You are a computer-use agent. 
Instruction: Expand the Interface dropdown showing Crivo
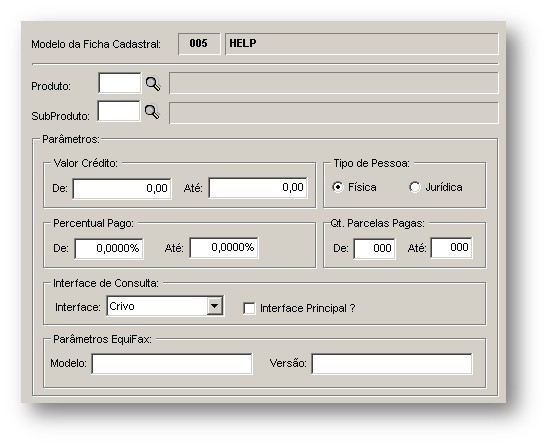click(x=215, y=306)
